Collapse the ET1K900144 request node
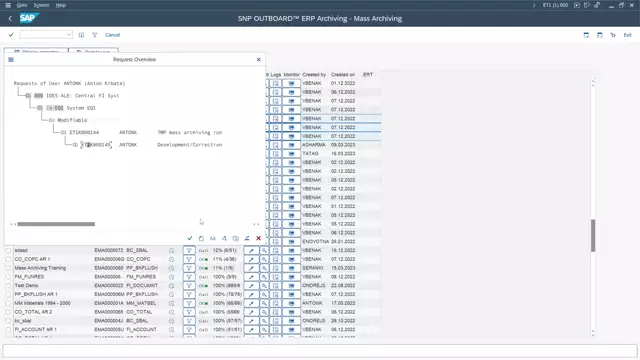Viewport: 640px width, 360px height. pyautogui.click(x=63, y=133)
